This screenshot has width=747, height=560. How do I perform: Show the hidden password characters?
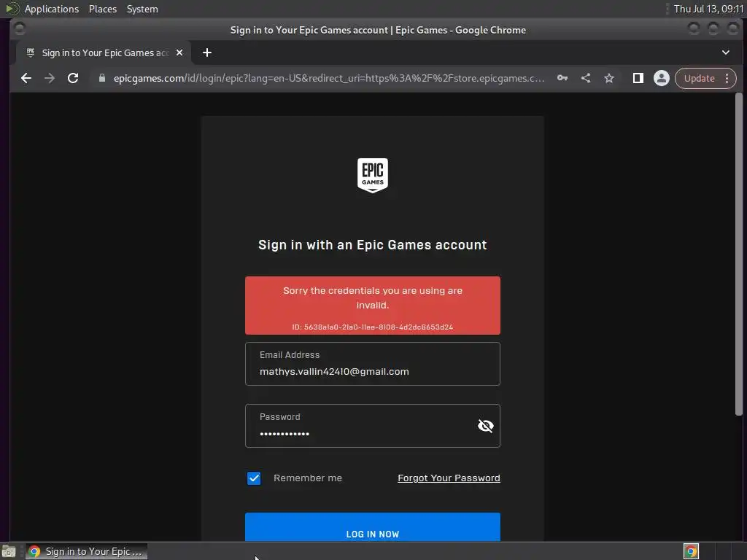pos(485,426)
